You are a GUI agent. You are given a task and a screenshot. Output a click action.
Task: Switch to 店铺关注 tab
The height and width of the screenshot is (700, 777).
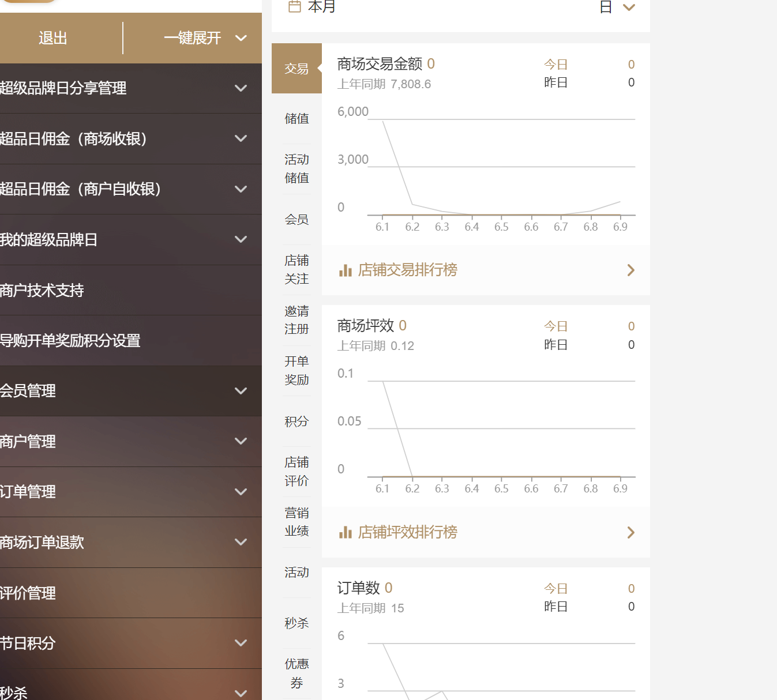pos(296,270)
